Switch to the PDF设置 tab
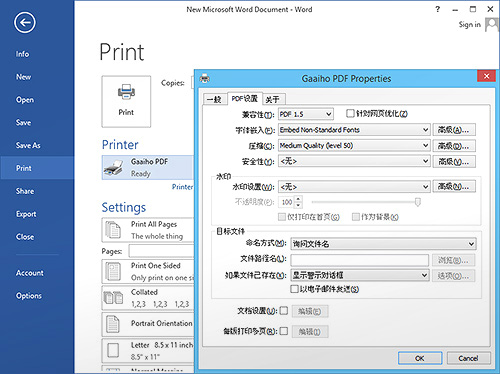 click(x=245, y=99)
